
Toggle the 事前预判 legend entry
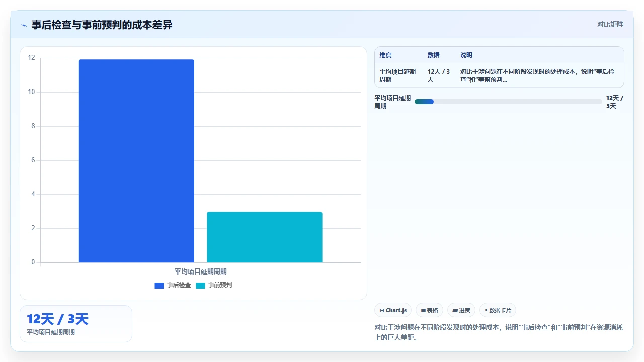(x=214, y=285)
